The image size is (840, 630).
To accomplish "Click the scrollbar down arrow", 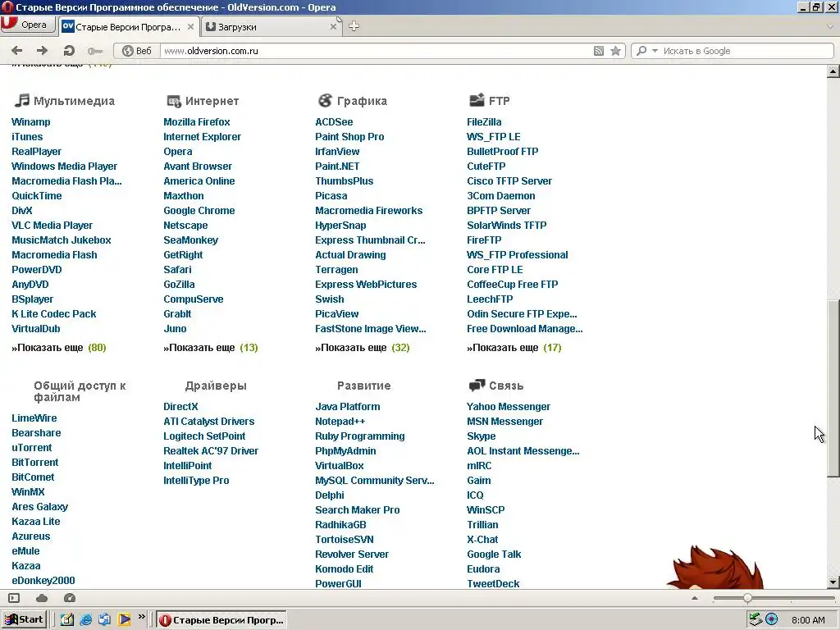I will pos(833,582).
